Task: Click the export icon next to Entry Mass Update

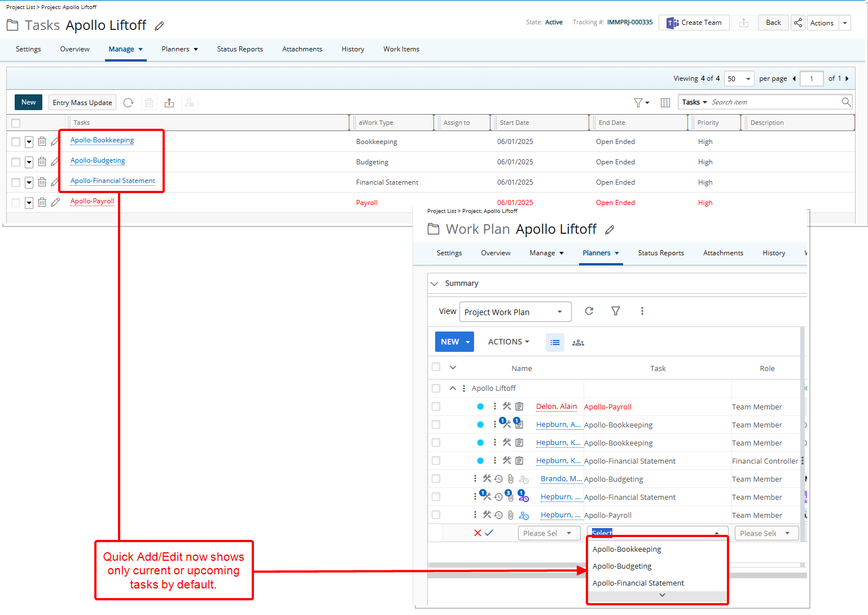Action: coord(169,102)
